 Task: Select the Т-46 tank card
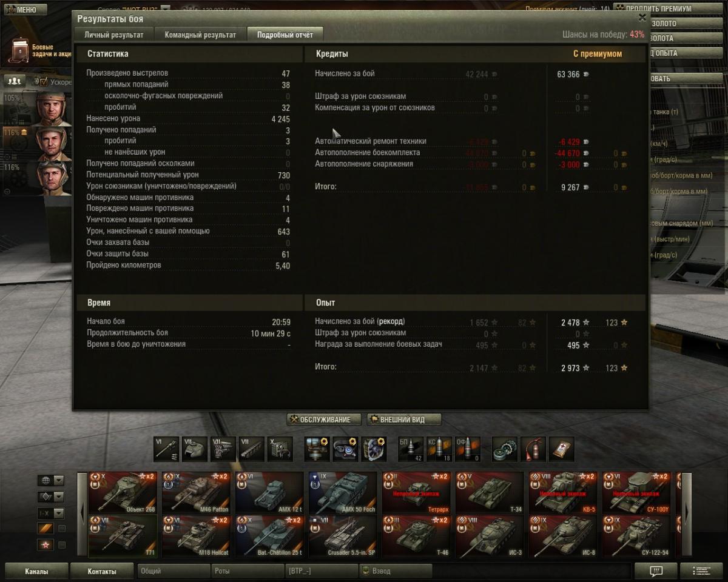tap(417, 537)
